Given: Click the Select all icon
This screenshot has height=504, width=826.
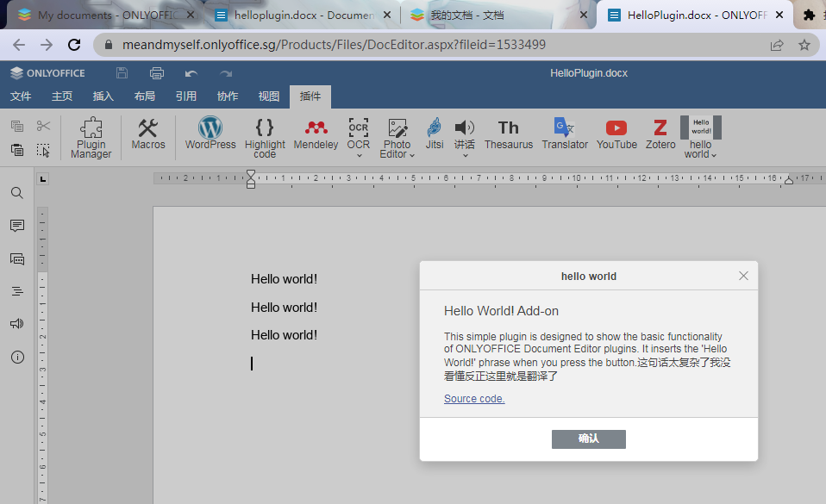Looking at the screenshot, I should [x=44, y=150].
